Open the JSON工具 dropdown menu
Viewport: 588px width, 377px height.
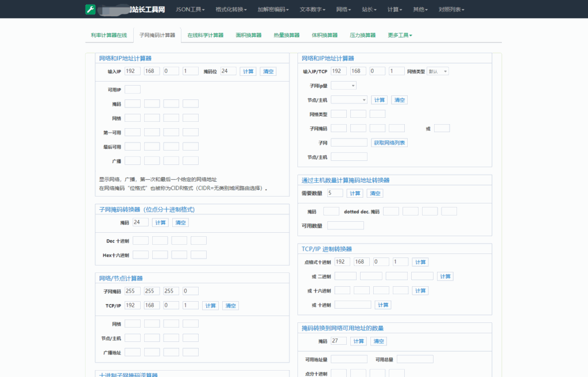189,9
